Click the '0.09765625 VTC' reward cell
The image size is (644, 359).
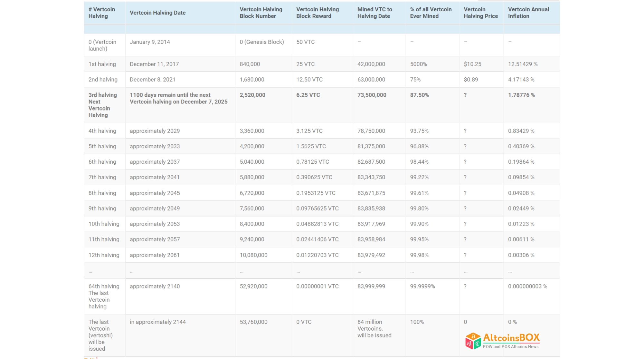pos(317,209)
